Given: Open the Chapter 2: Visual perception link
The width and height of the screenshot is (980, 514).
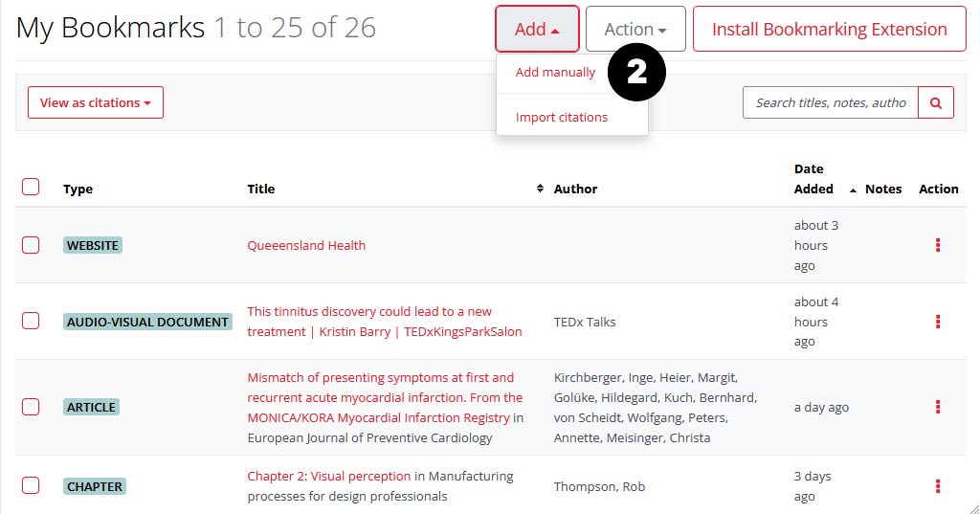Looking at the screenshot, I should [328, 476].
